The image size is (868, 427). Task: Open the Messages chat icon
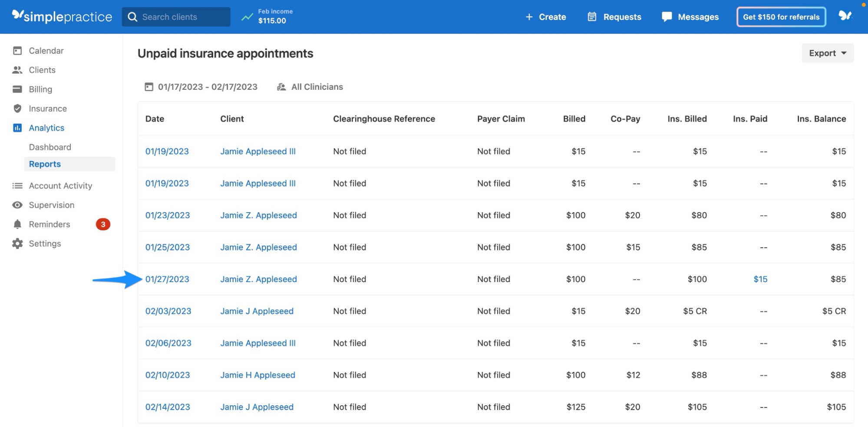(x=667, y=16)
